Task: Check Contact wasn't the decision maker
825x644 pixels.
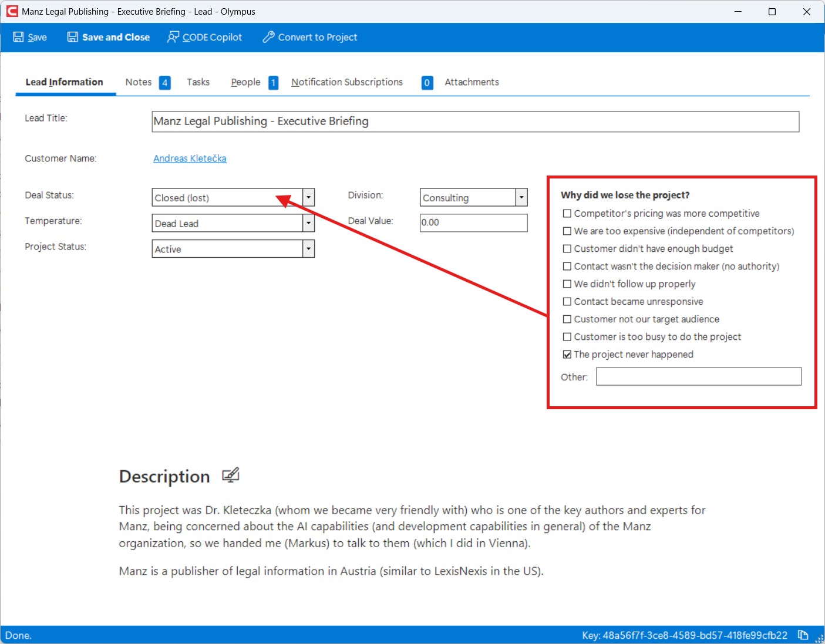Action: click(x=567, y=267)
